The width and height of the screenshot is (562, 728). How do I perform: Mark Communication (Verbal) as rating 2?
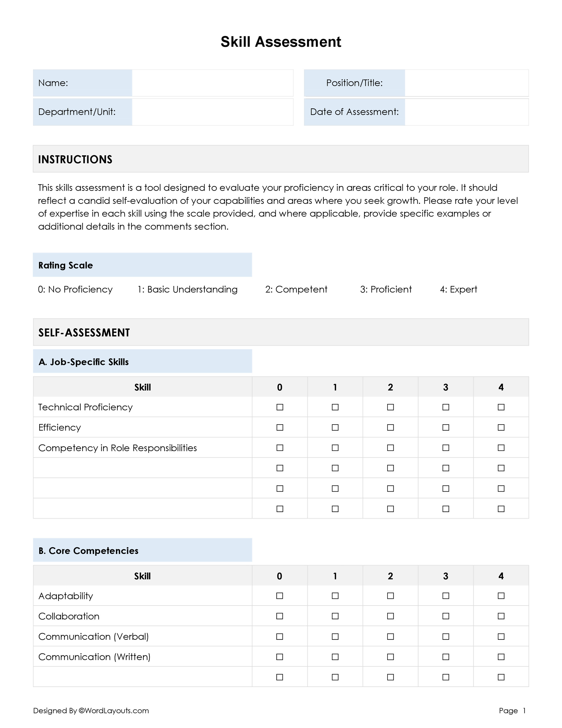click(390, 636)
